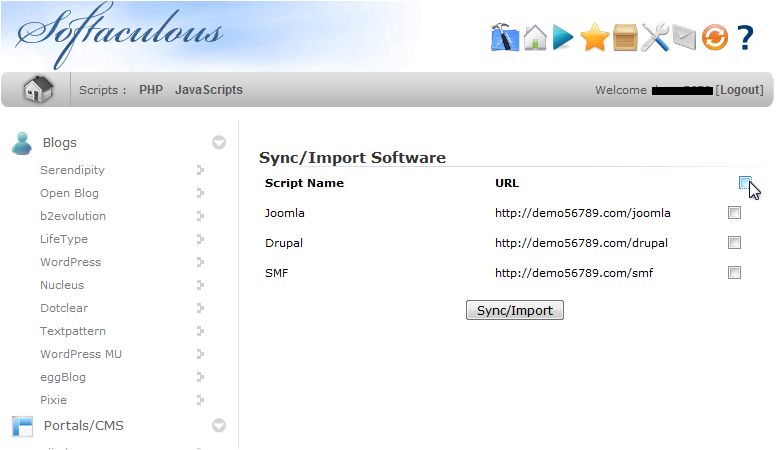Viewport: 776px width, 450px height.
Task: Click the http://demo56789.com/joomla URL
Action: click(x=582, y=213)
